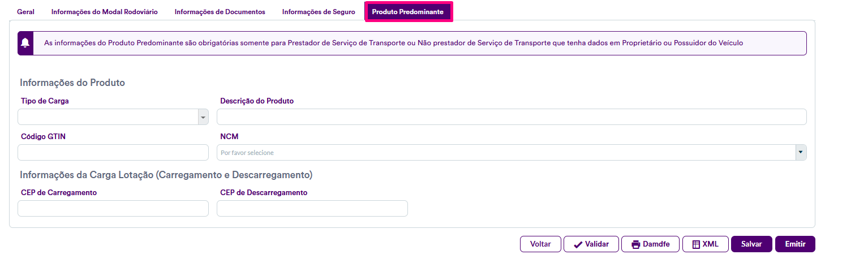Click the Código GTIN input field

[113, 153]
